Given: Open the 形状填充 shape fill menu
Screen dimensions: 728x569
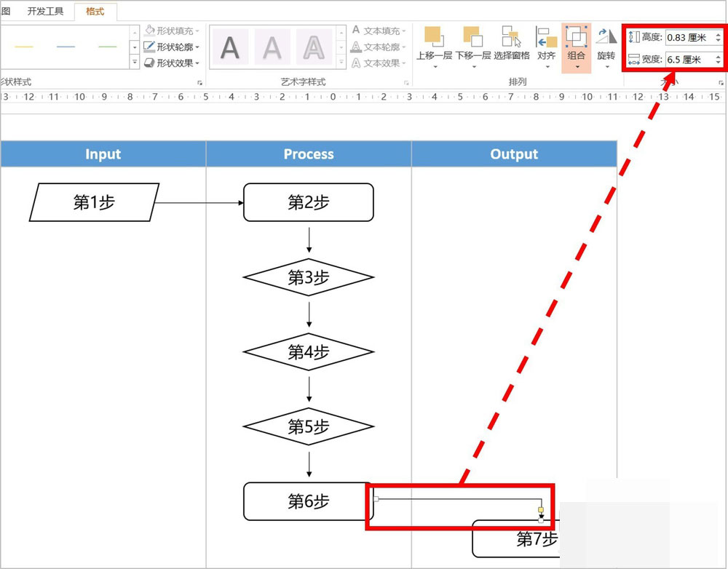Looking at the screenshot, I should click(x=172, y=31).
